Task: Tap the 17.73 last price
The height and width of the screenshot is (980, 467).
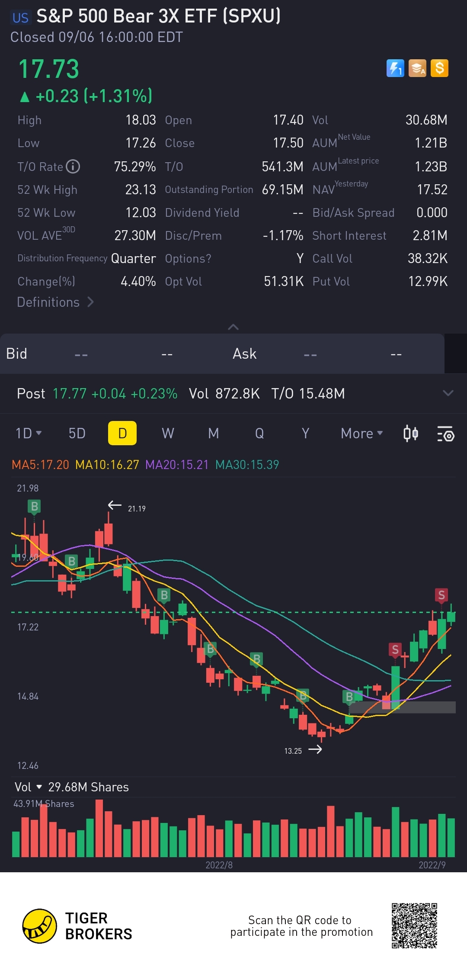Action: click(x=49, y=69)
